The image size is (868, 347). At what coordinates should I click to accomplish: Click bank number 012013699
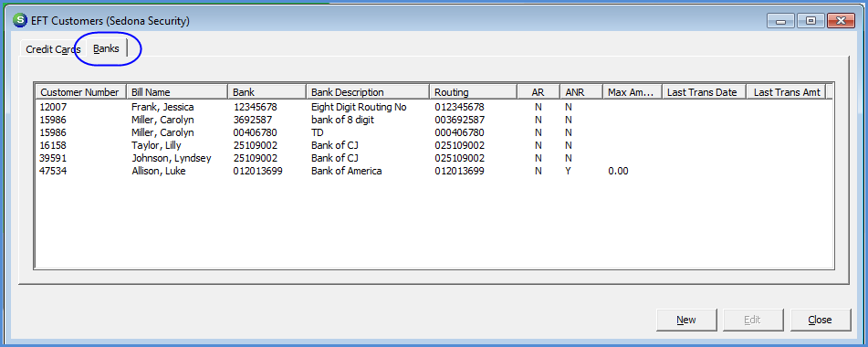pyautogui.click(x=258, y=171)
